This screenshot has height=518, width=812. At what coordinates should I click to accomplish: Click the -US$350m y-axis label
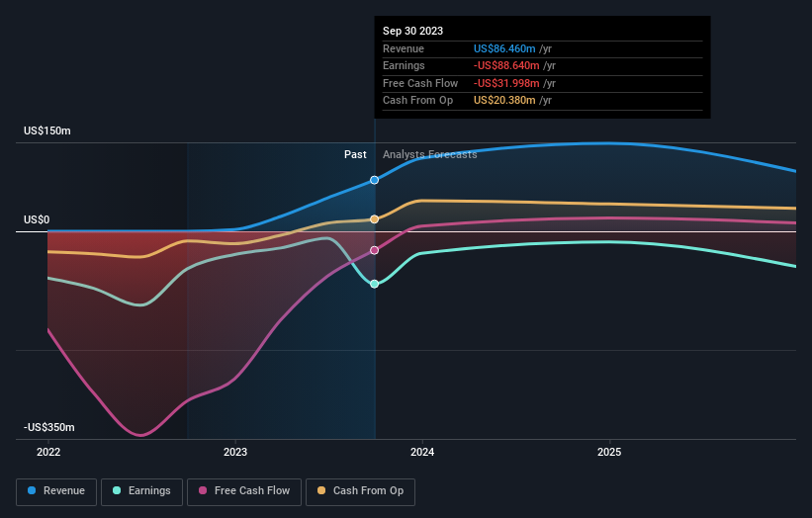tap(49, 427)
